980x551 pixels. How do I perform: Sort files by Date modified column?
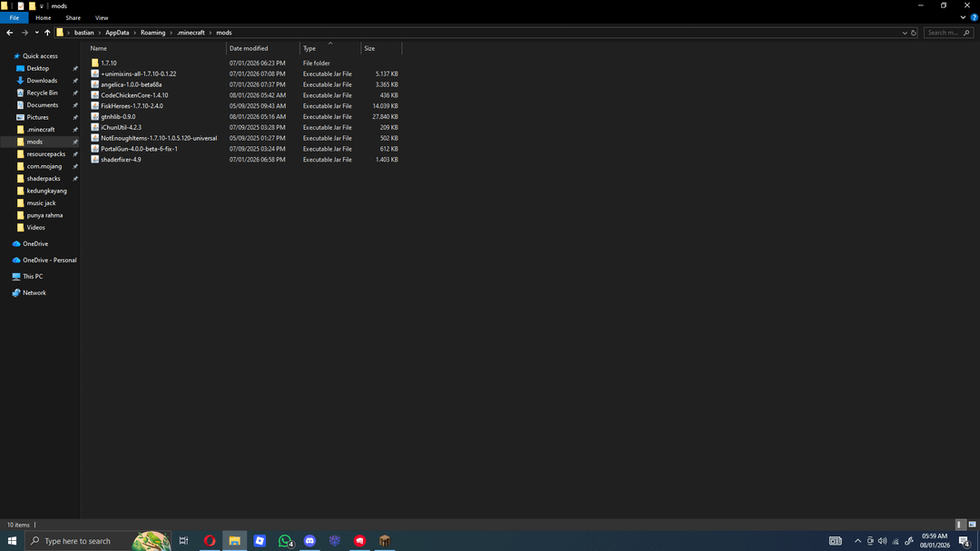249,48
